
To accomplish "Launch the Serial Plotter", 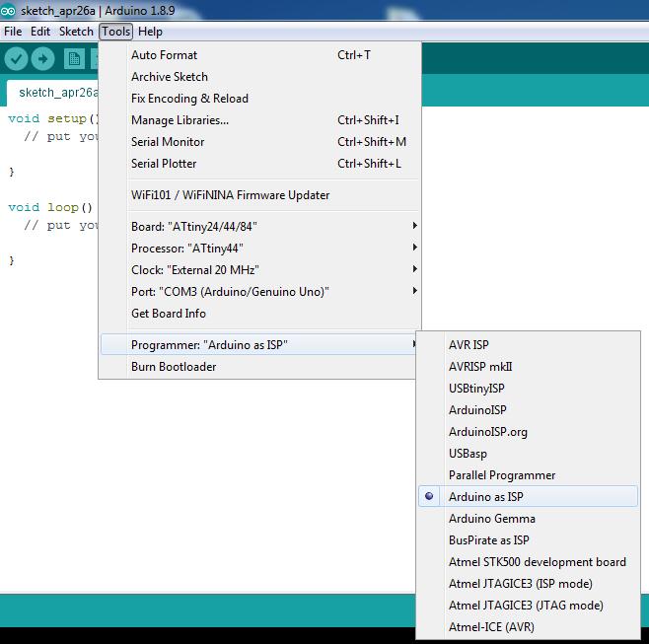I will [260, 164].
